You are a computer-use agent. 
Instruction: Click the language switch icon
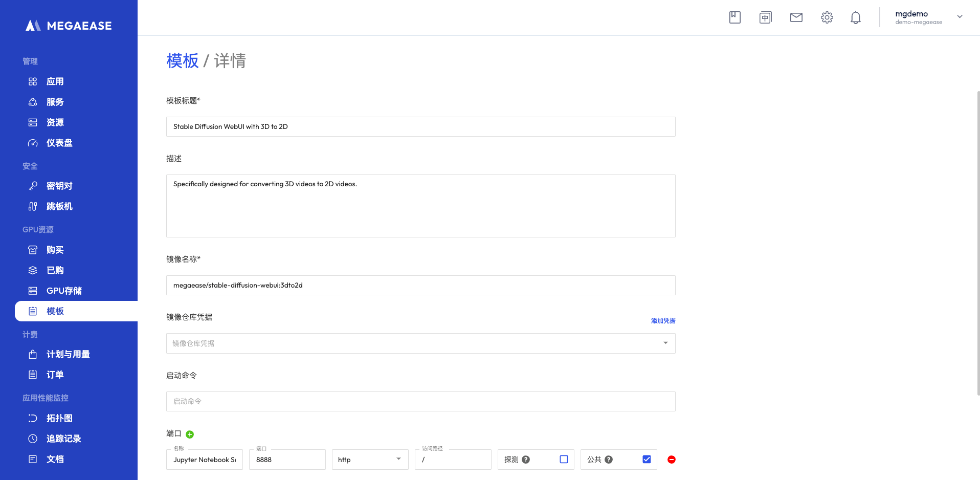point(765,18)
